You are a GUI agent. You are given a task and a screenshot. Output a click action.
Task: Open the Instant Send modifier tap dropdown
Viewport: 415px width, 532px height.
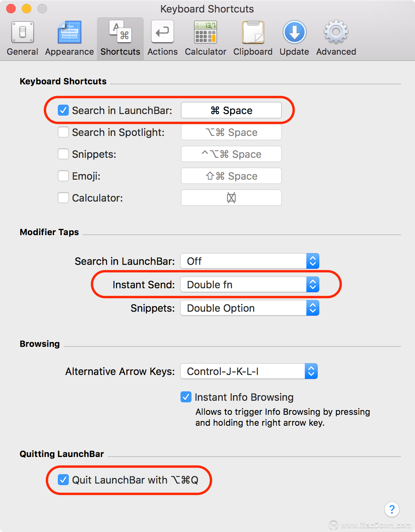click(250, 285)
